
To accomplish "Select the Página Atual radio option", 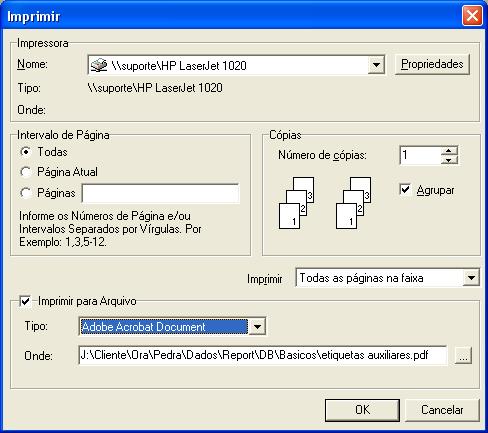I will click(x=25, y=172).
